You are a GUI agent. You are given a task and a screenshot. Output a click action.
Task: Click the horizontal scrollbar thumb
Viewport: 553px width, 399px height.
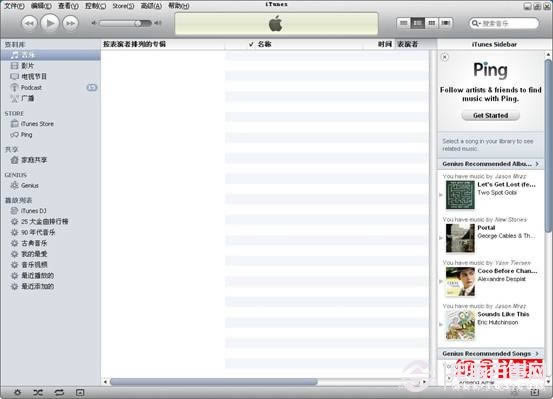coord(214,382)
